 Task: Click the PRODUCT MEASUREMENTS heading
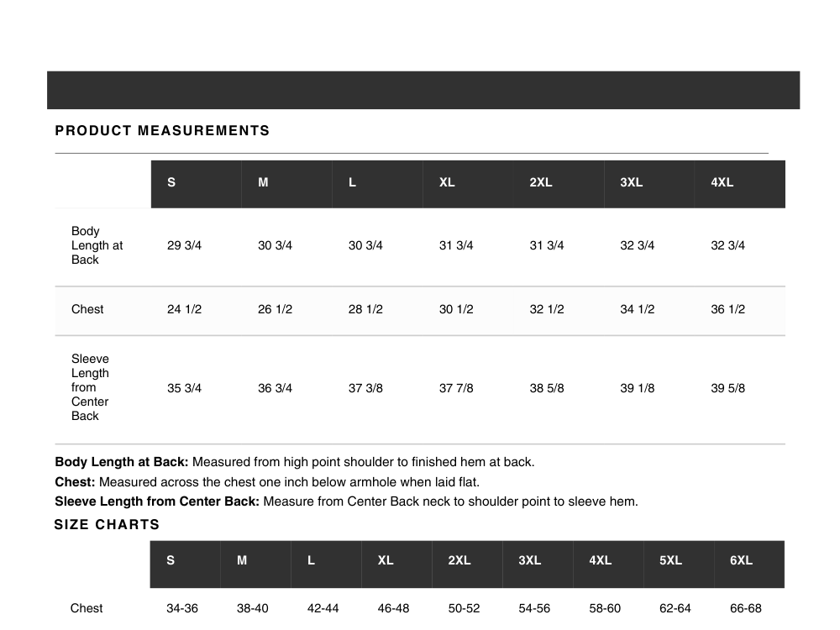click(x=162, y=131)
